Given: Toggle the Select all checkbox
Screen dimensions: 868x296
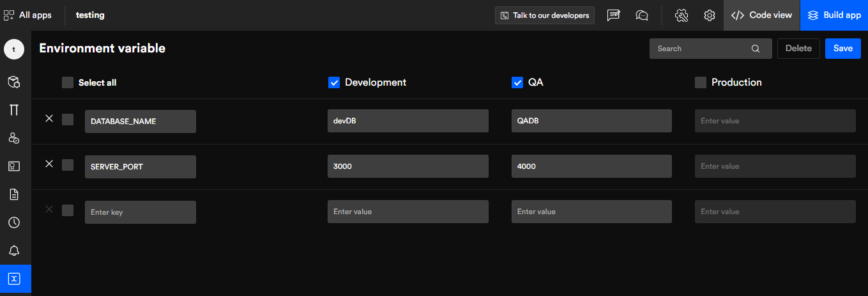Looking at the screenshot, I should pos(68,82).
